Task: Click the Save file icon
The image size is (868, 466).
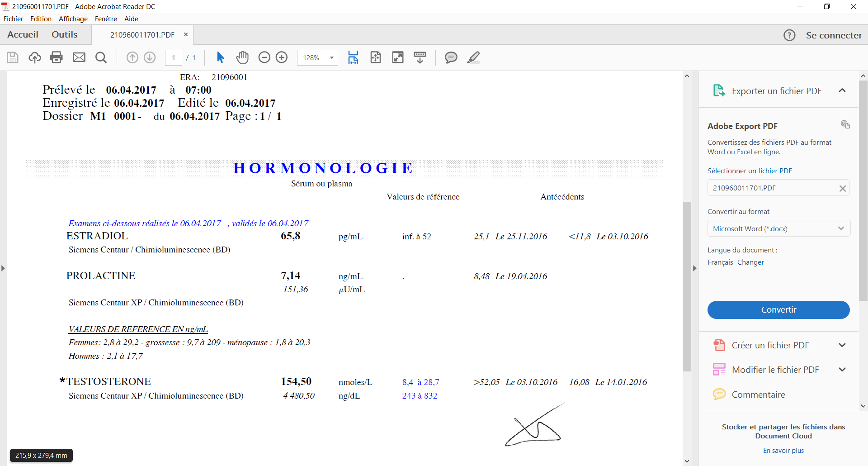Action: [x=13, y=57]
